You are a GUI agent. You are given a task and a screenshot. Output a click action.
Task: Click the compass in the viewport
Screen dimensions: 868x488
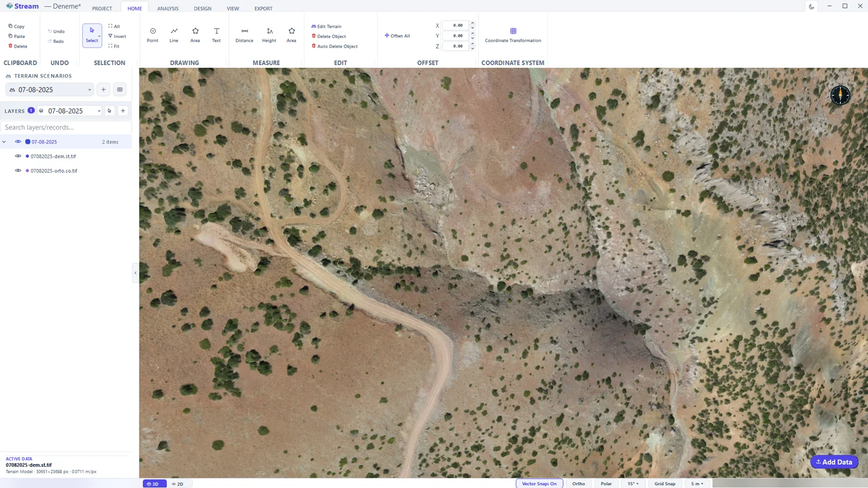(840, 95)
